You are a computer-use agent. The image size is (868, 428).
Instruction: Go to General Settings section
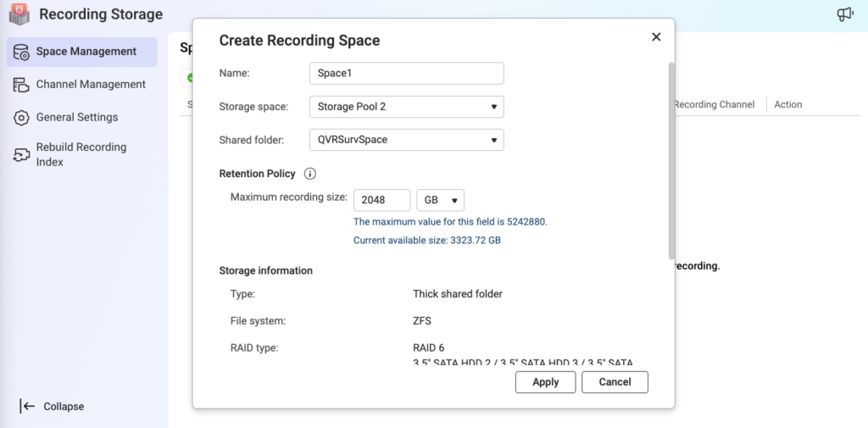click(x=77, y=118)
